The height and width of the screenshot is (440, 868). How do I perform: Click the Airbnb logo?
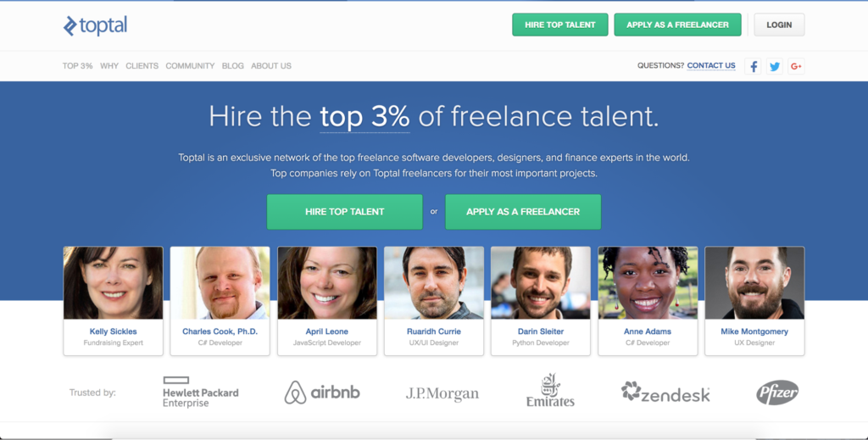322,392
